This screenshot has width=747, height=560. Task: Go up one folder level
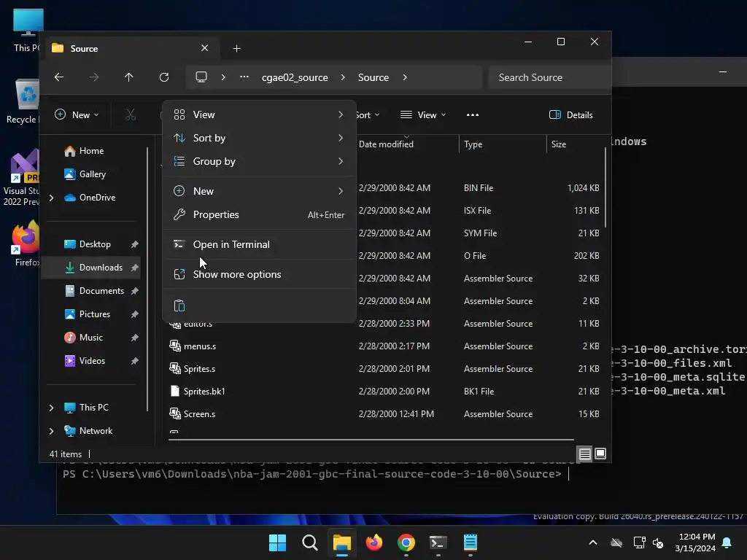[x=128, y=77]
